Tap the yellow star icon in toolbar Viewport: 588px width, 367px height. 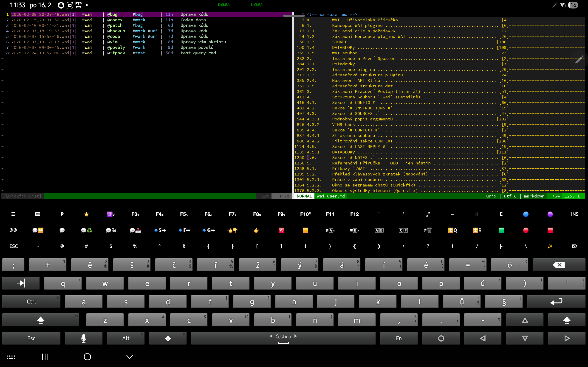coord(86,214)
